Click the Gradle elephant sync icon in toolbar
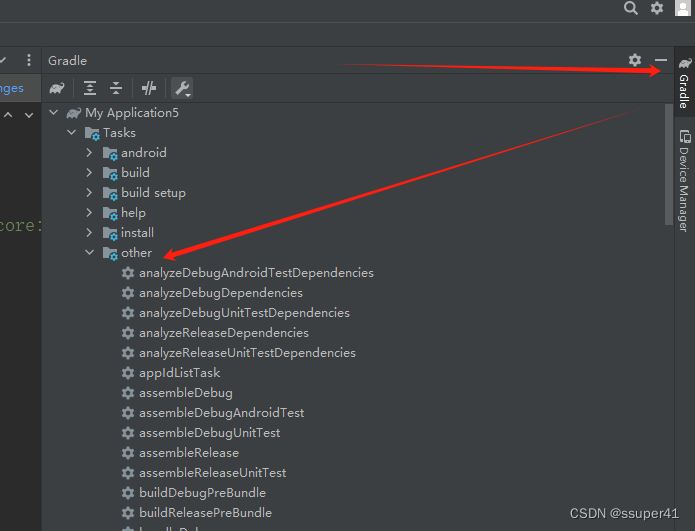Viewport: 695px width, 531px height. [x=57, y=88]
